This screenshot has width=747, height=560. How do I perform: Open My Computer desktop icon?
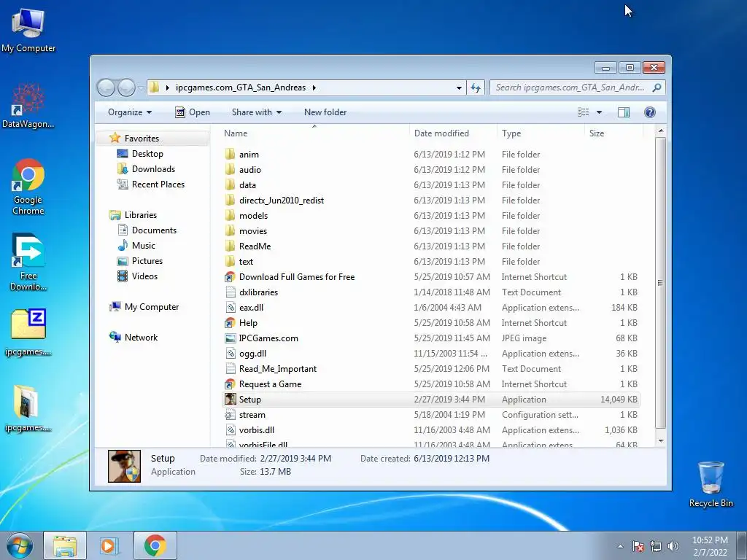click(x=28, y=31)
